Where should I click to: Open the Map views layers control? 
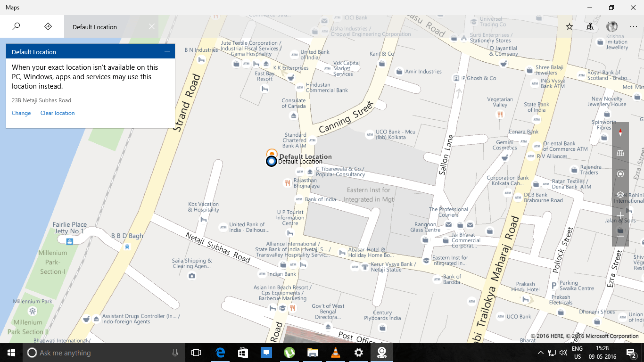pos(620,195)
